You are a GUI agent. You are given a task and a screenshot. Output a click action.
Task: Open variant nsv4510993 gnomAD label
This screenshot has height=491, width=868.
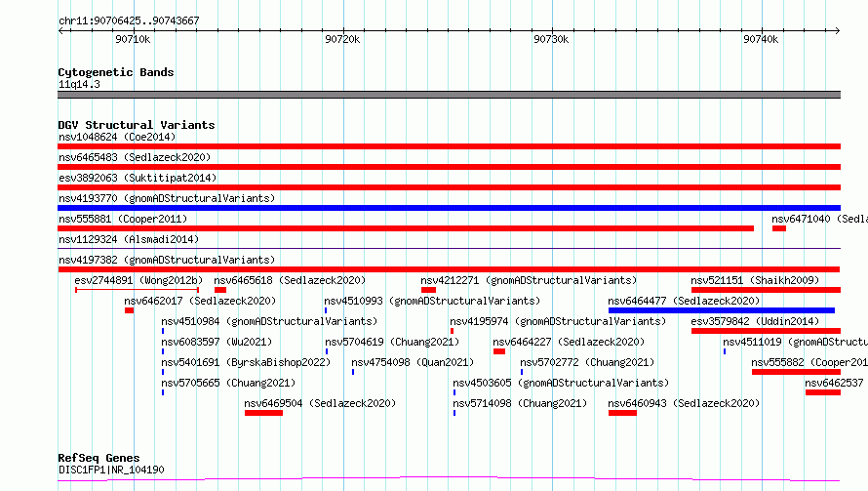tap(432, 301)
